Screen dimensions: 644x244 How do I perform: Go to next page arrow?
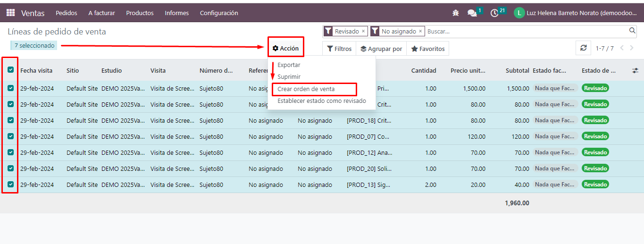[633, 48]
